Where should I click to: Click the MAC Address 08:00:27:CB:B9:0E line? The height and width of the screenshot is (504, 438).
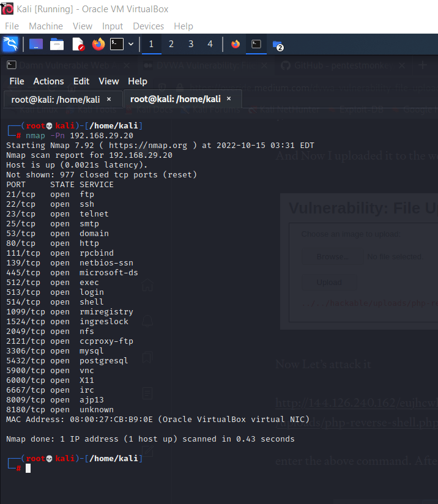(158, 420)
